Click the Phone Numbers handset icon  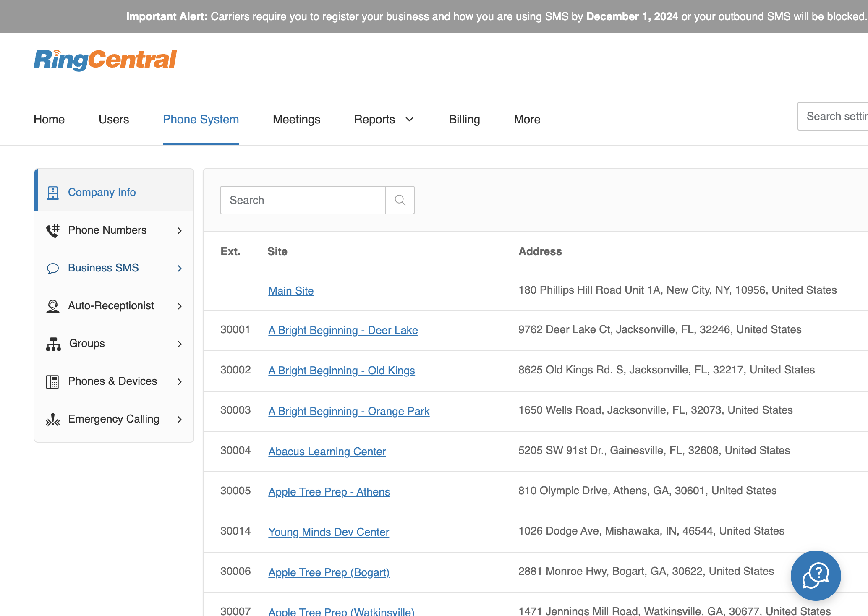click(x=53, y=230)
